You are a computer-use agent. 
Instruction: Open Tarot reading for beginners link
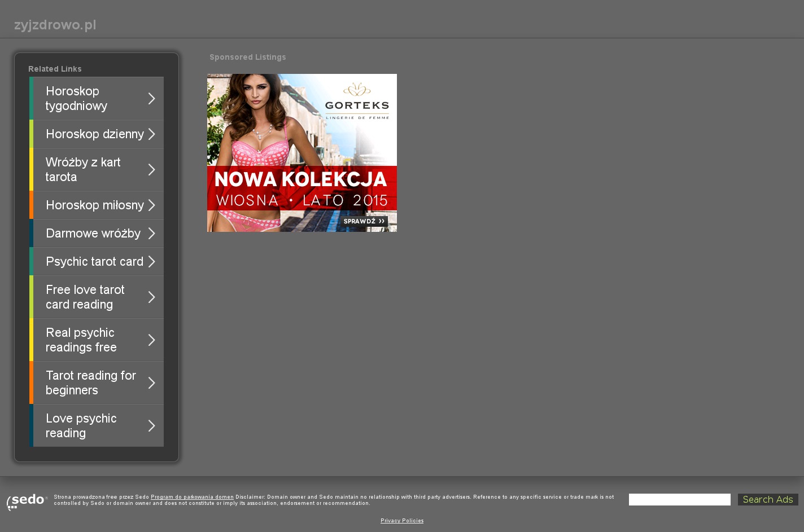[x=90, y=382]
